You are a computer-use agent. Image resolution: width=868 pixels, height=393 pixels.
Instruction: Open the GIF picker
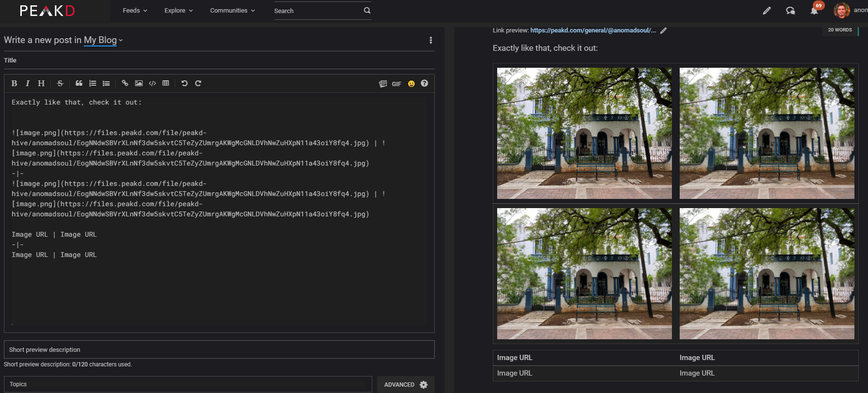(396, 84)
